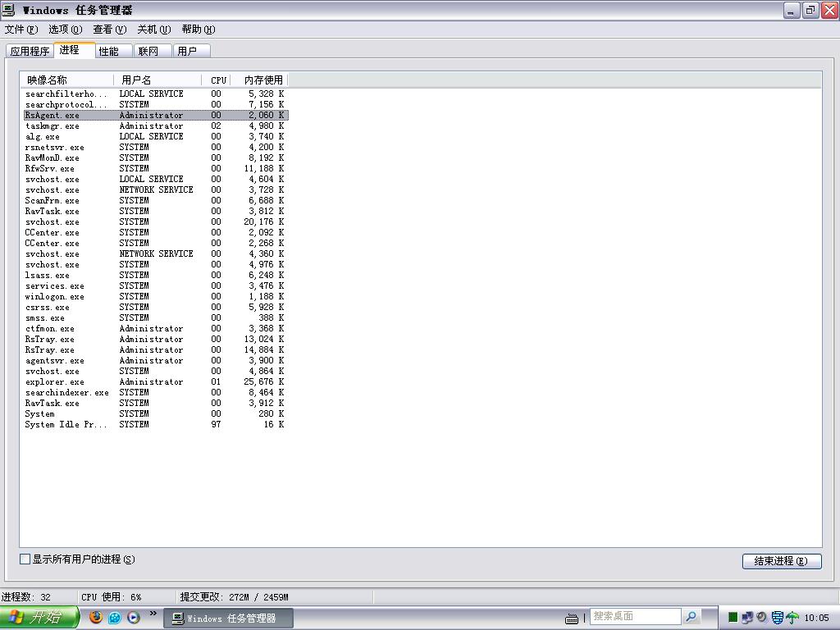Screen dimensions: 840x630
Task: Select the smss.exe process row
Action: [155, 317]
